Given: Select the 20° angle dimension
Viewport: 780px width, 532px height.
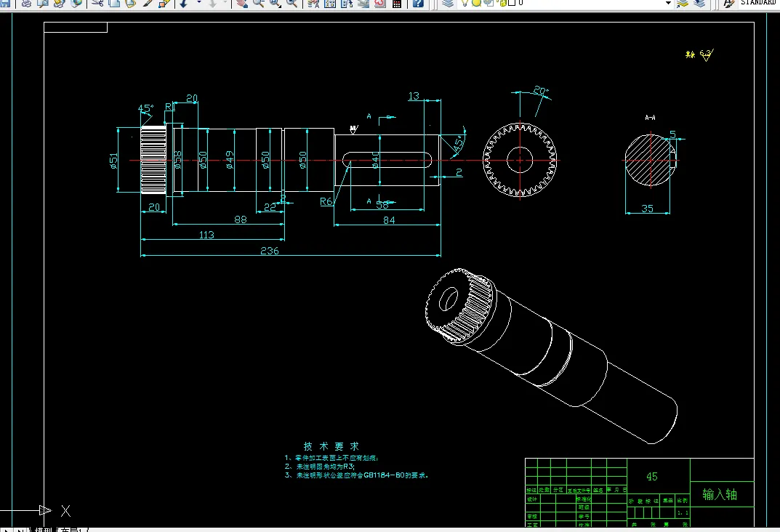Looking at the screenshot, I should click(x=541, y=91).
